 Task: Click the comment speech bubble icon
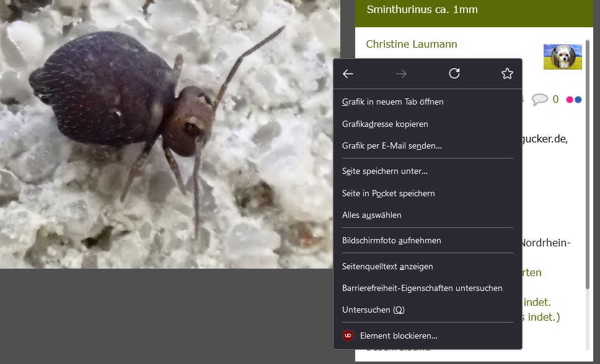pyautogui.click(x=540, y=99)
